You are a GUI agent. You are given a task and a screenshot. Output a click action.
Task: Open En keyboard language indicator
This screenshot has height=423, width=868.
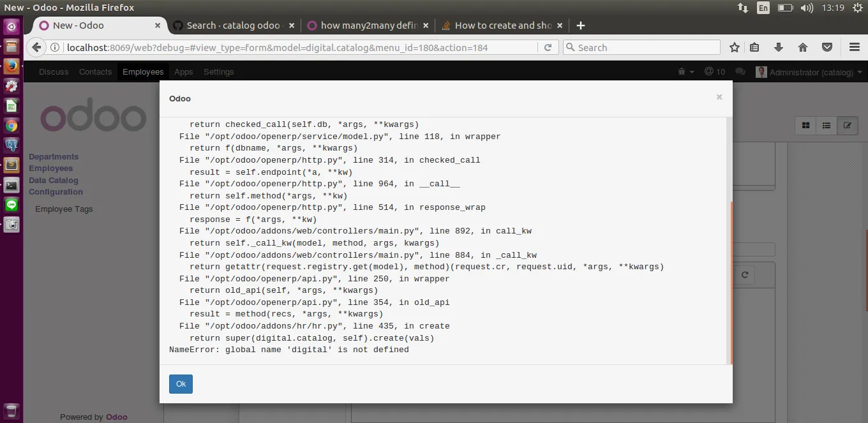coord(763,8)
